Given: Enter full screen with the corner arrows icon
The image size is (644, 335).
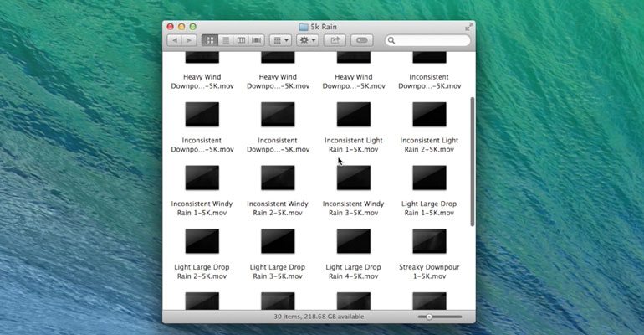Looking at the screenshot, I should point(469,27).
